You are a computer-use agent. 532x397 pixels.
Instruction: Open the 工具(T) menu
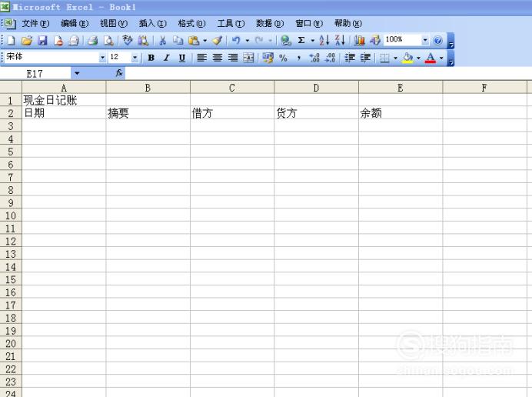[x=231, y=23]
